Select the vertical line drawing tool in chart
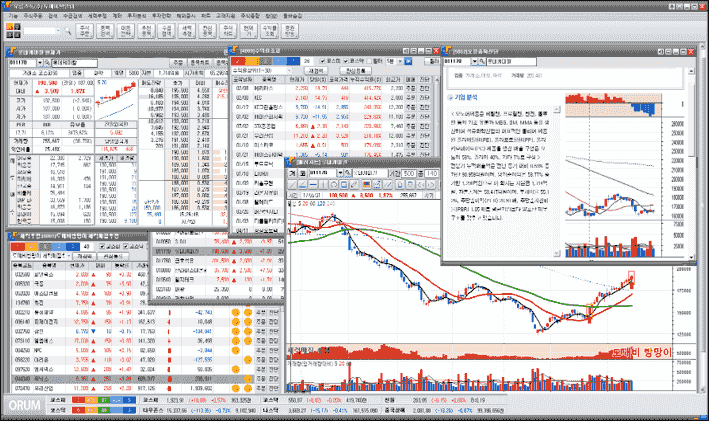Viewport: 709px width, 421px height. (323, 184)
